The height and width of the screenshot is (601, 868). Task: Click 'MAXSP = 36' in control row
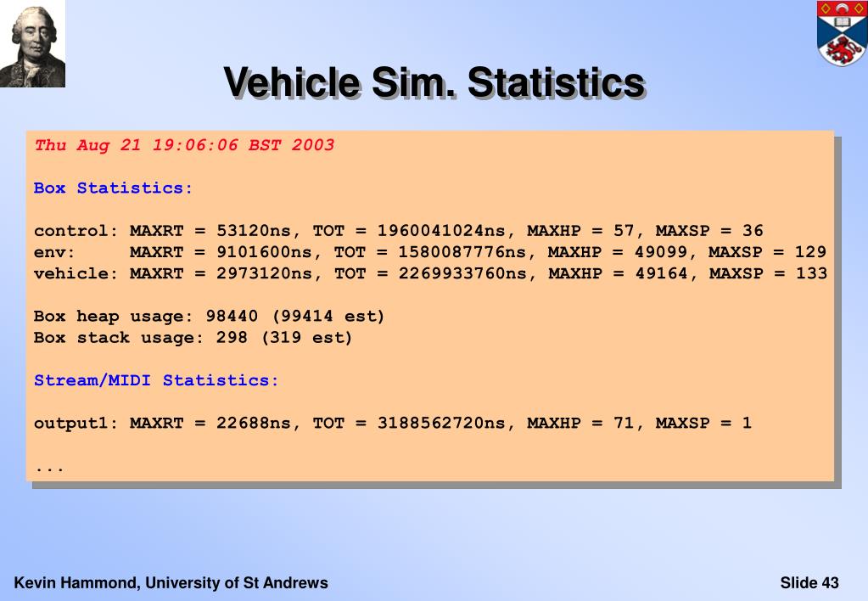point(709,231)
